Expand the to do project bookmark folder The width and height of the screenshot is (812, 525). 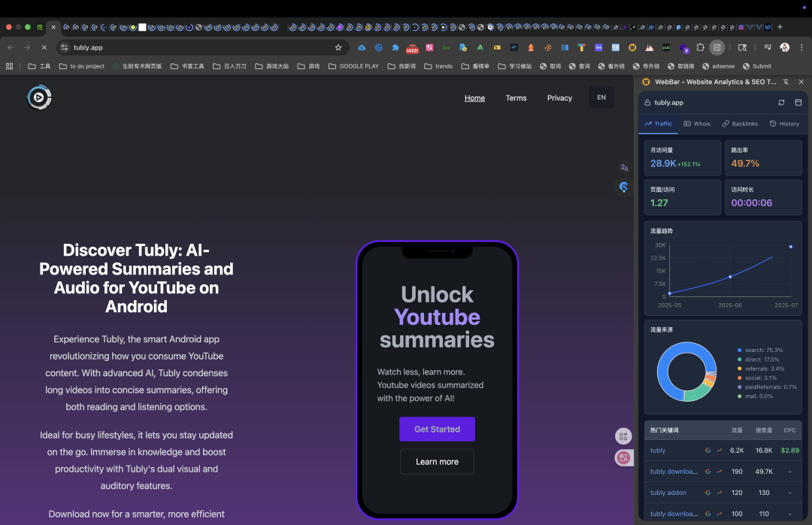pyautogui.click(x=82, y=66)
